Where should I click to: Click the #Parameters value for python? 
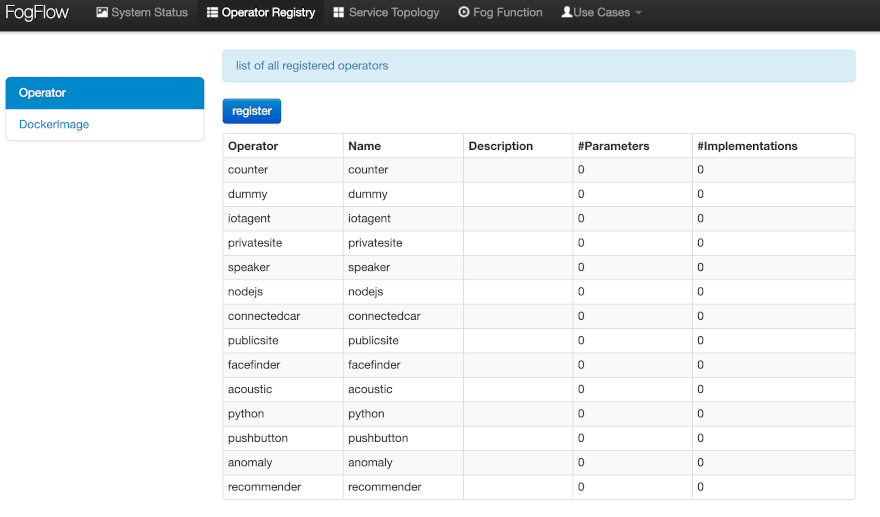pyautogui.click(x=581, y=414)
